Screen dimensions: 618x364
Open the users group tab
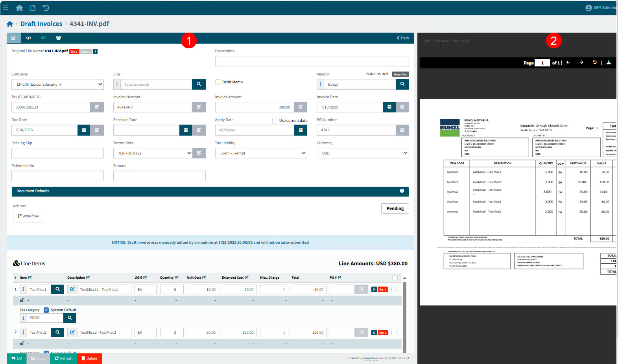[58, 38]
